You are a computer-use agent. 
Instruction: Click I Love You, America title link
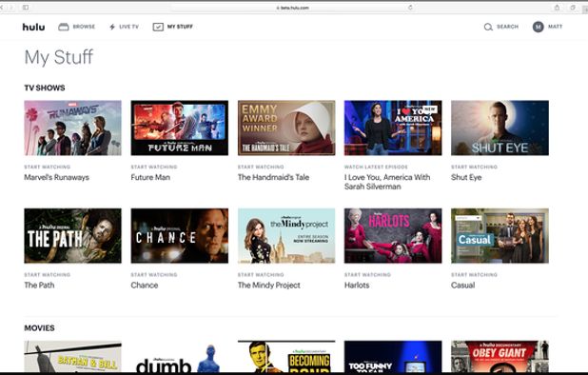[387, 182]
